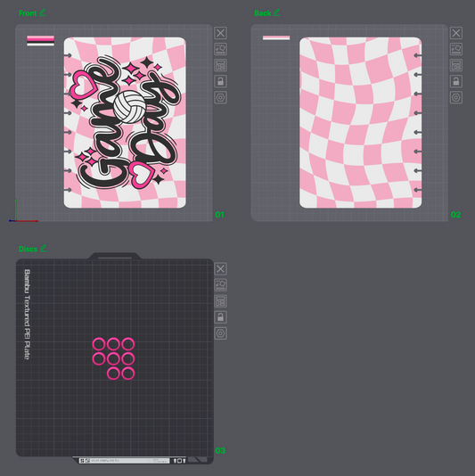Toggle the lock on the Back plate
The image size is (475, 476).
point(456,81)
